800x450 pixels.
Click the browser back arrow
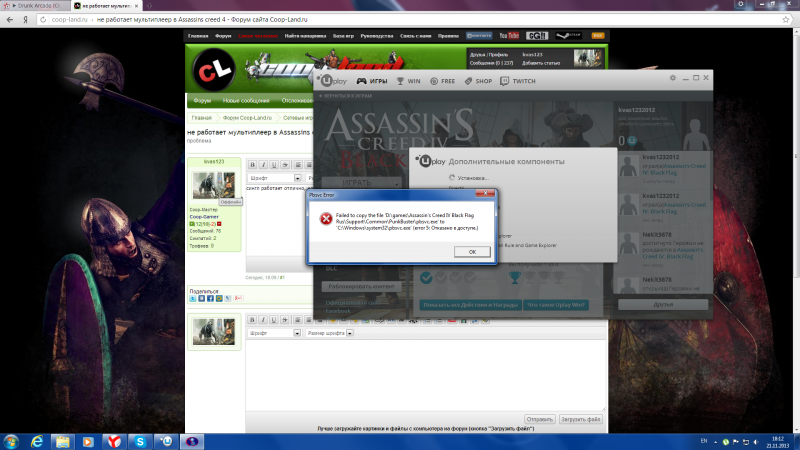(10, 19)
